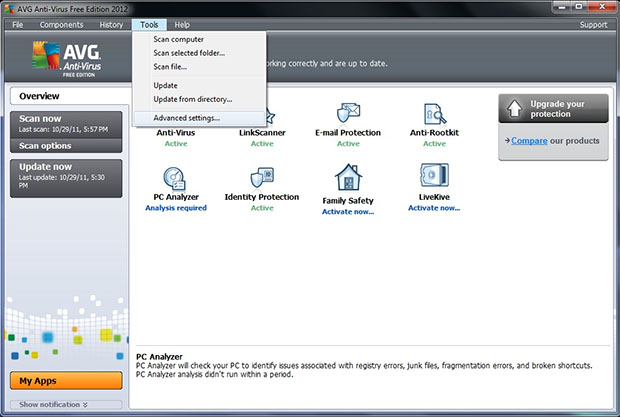Viewport: 620px width, 417px height.
Task: Open Scan options
Action: point(66,146)
